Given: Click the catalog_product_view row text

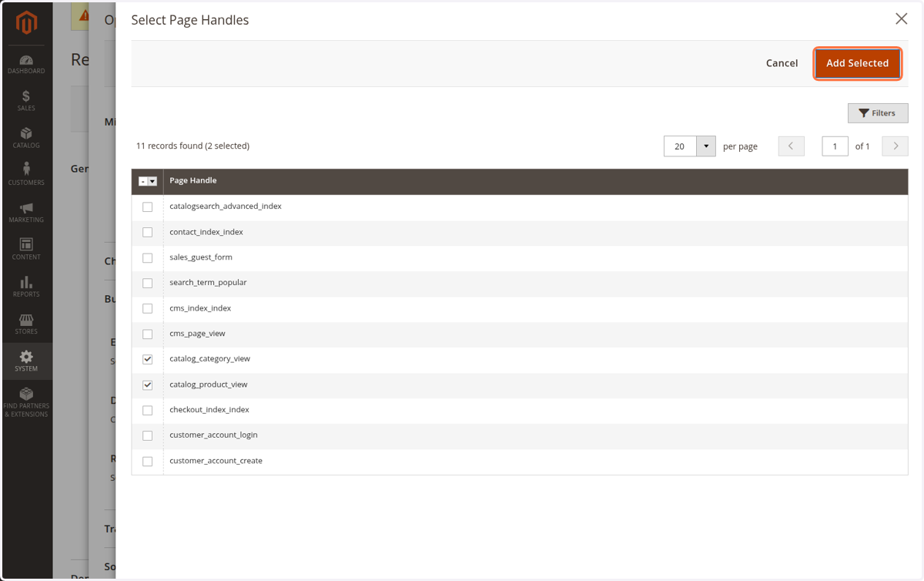Looking at the screenshot, I should tap(209, 385).
